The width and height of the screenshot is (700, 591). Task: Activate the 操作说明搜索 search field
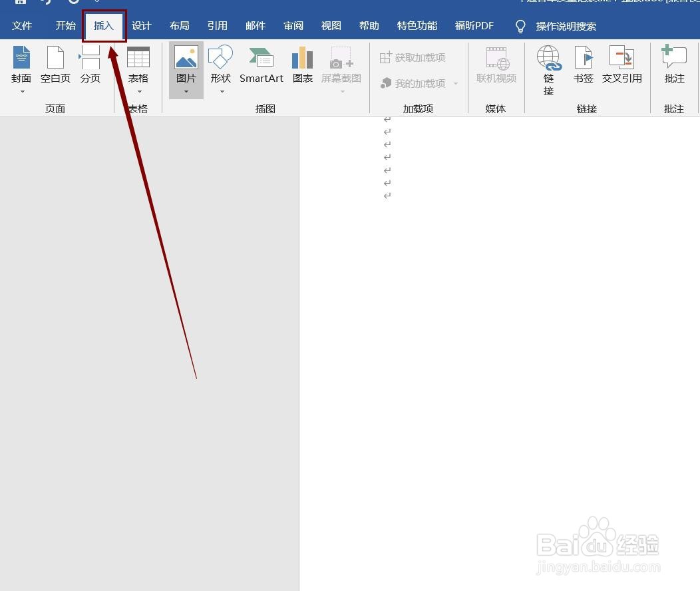coord(566,26)
